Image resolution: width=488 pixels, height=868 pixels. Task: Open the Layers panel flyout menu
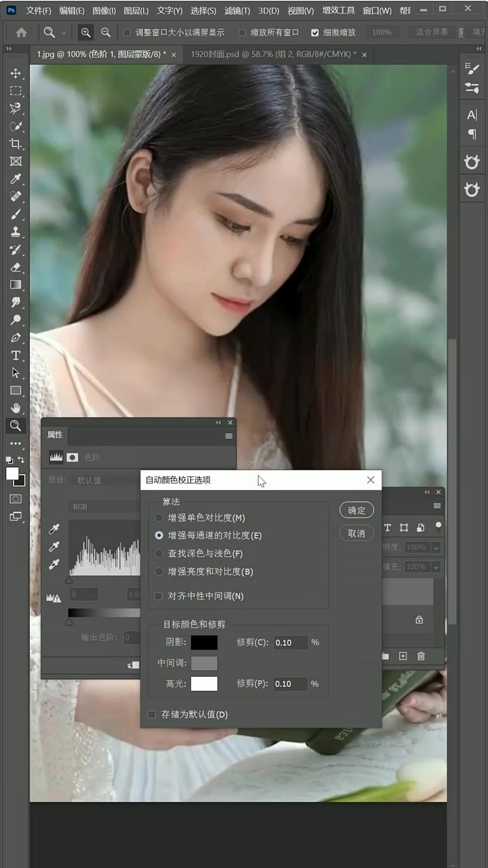[437, 506]
